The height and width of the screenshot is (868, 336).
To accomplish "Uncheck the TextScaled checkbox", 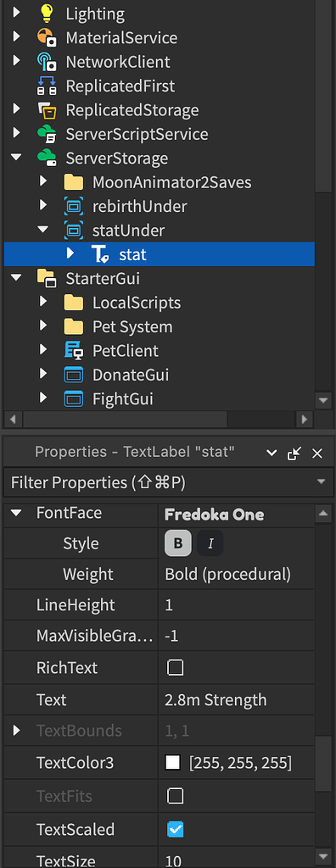I will click(175, 829).
